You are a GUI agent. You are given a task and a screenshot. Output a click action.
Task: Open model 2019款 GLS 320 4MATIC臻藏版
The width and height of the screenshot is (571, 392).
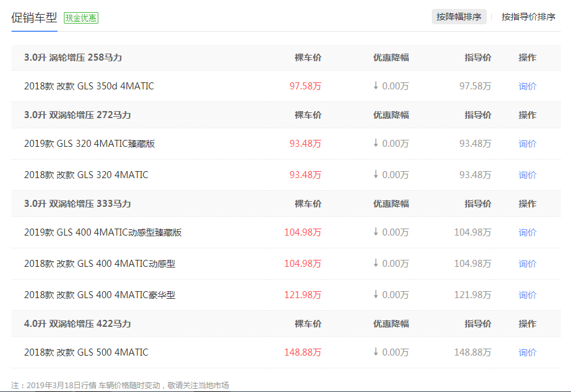89,144
